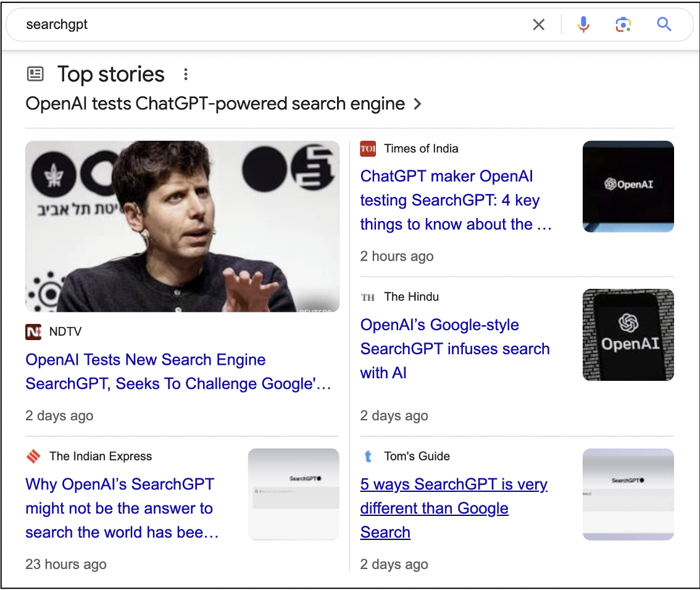Click The Indian Express logo icon
This screenshot has height=590, width=700.
[33, 456]
